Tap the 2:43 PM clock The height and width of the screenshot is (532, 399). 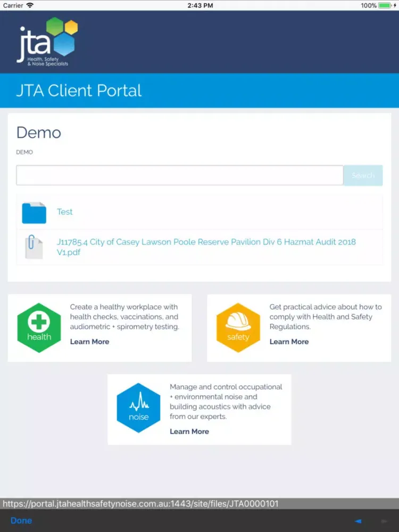[x=200, y=5]
